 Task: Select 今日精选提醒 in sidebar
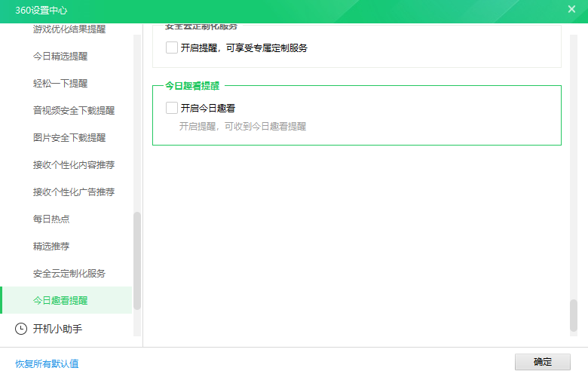coord(60,57)
